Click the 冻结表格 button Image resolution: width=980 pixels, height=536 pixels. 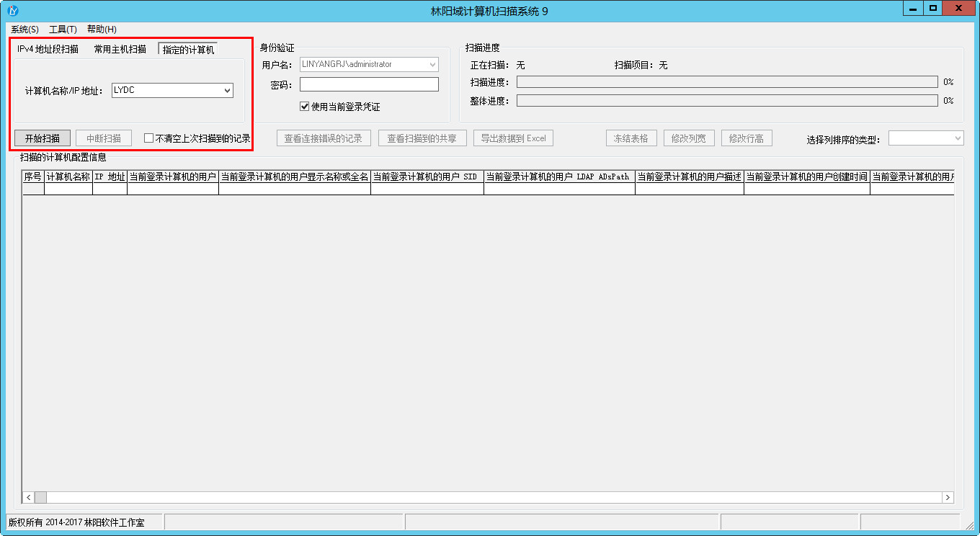tap(631, 138)
